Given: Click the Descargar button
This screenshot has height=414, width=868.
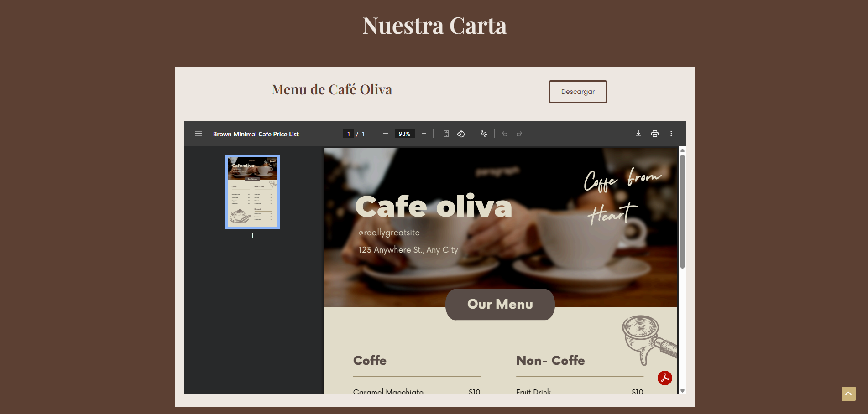Looking at the screenshot, I should click(x=578, y=92).
